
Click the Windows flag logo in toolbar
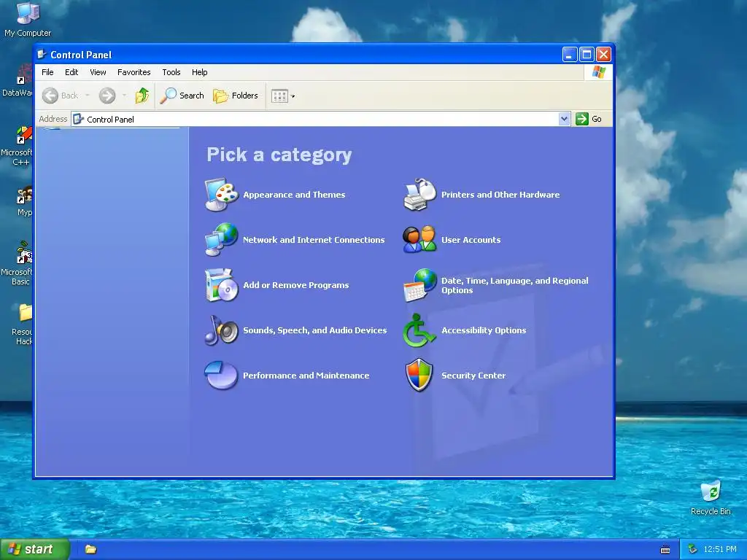tap(598, 72)
